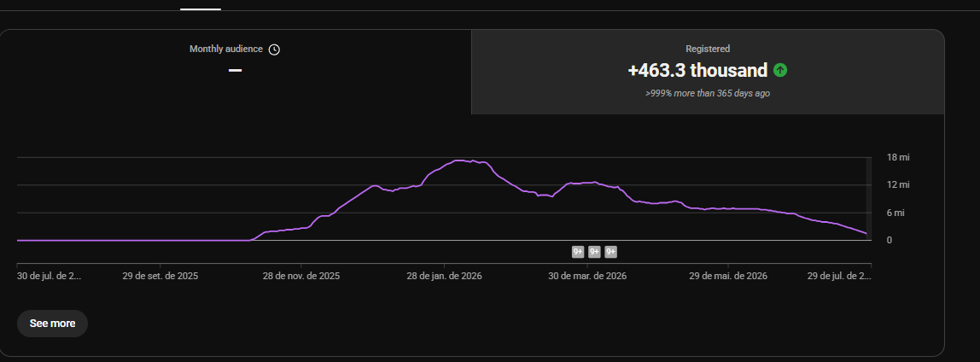The height and width of the screenshot is (362, 980).
Task: Click the 18 mi axis label
Action: tap(898, 157)
